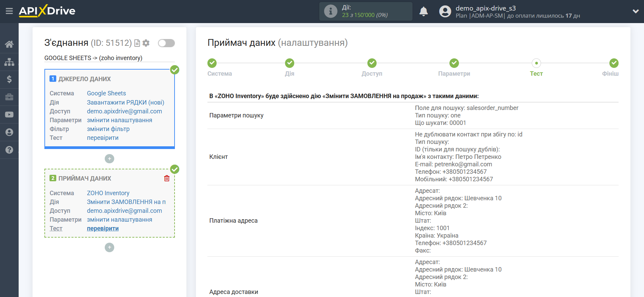Click the connection name GOOGLE SHEETS -> (zoho inventory)
This screenshot has height=297, width=644.
pyautogui.click(x=93, y=58)
